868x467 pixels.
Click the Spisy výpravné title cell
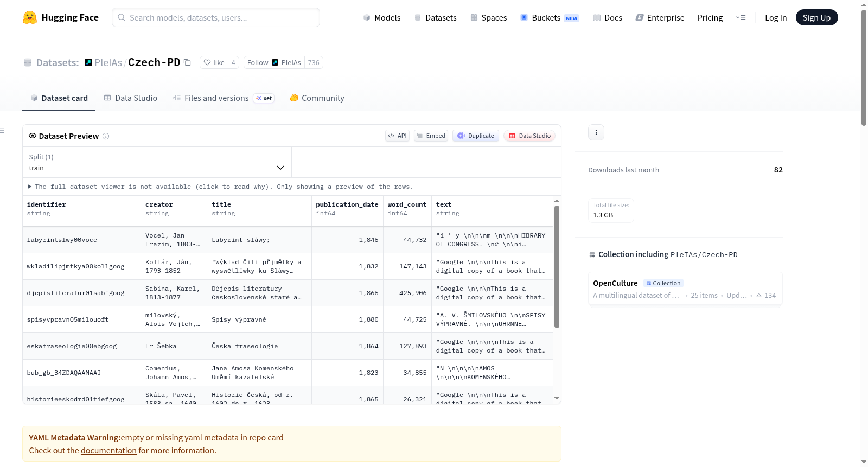point(259,320)
